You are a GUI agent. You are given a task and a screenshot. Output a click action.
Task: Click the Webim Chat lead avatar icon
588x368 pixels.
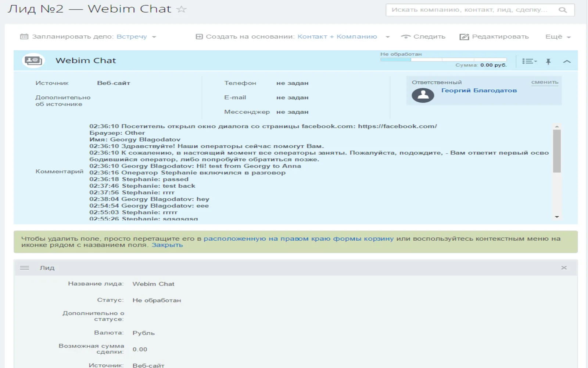[33, 61]
